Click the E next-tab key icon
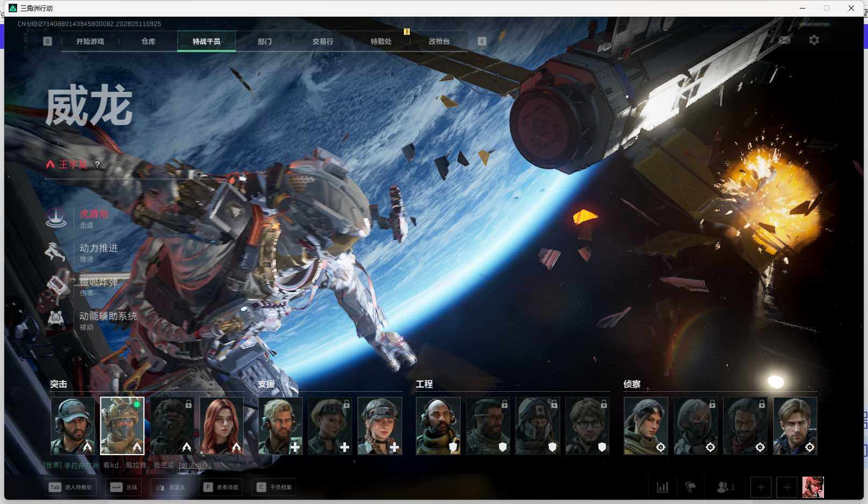Image resolution: width=868 pixels, height=504 pixels. [x=482, y=41]
